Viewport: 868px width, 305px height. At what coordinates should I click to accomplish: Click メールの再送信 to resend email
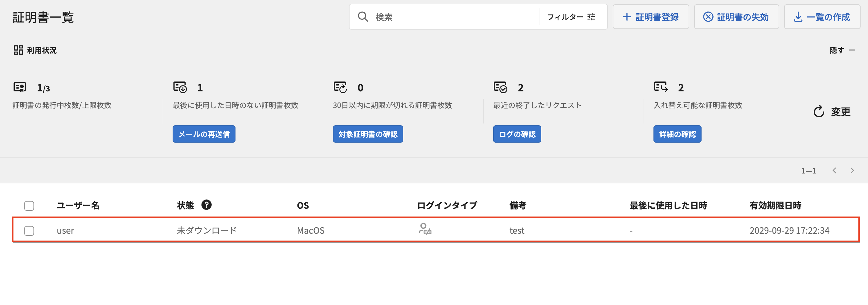tap(204, 134)
